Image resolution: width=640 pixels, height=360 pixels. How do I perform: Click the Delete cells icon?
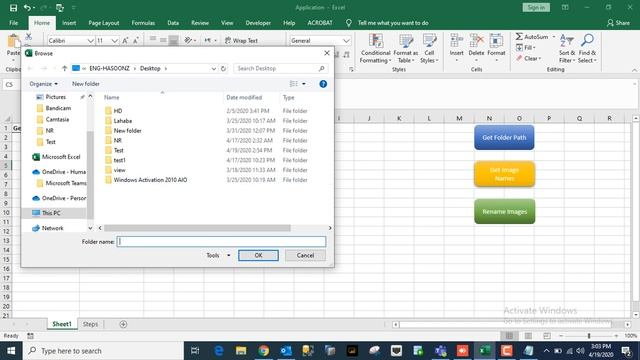coord(476,41)
